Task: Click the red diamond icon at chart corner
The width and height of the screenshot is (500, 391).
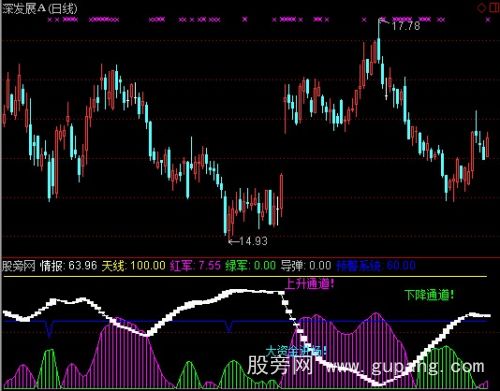Action: point(482,8)
